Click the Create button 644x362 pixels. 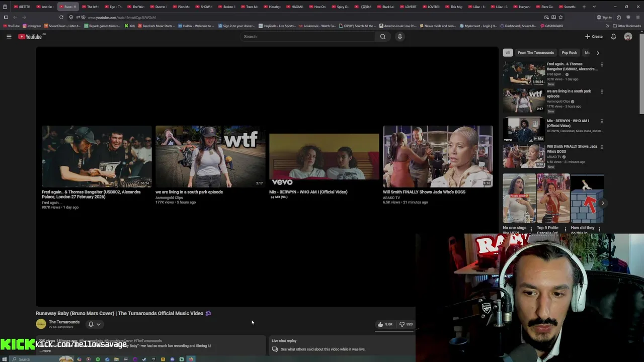(594, 37)
